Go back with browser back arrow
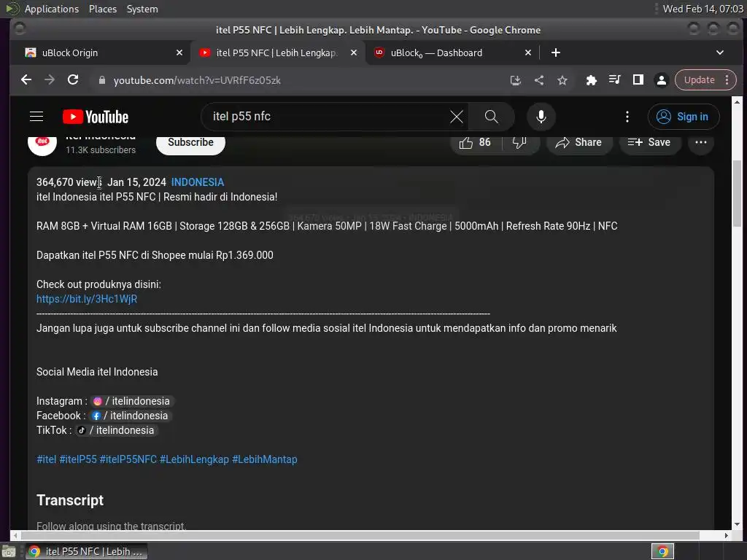Screen dimensions: 747x560 click(x=26, y=80)
